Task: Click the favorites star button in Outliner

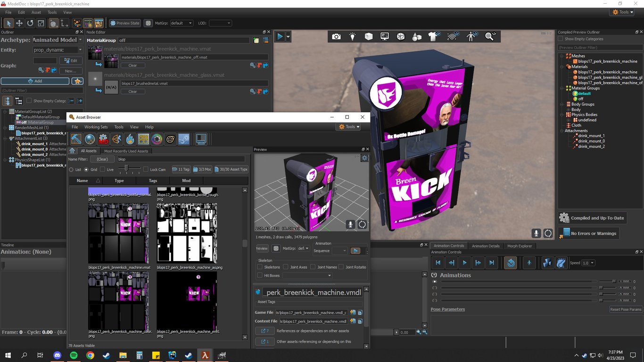Action: (77, 81)
